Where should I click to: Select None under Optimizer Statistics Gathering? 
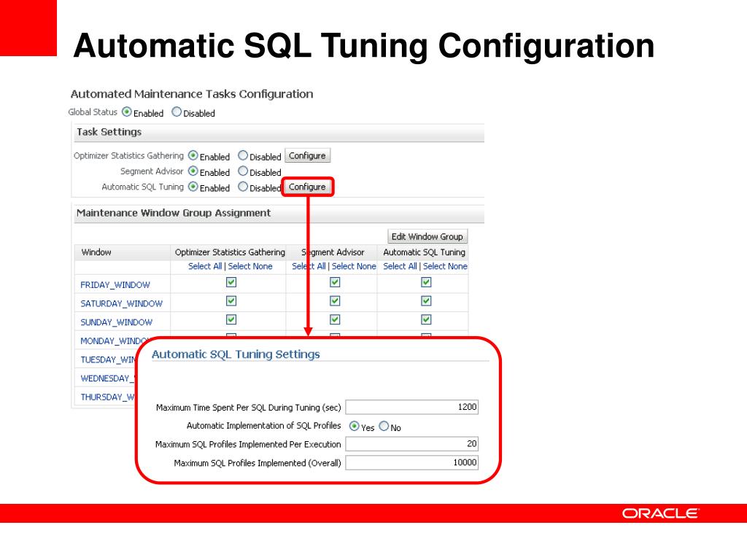coord(250,266)
